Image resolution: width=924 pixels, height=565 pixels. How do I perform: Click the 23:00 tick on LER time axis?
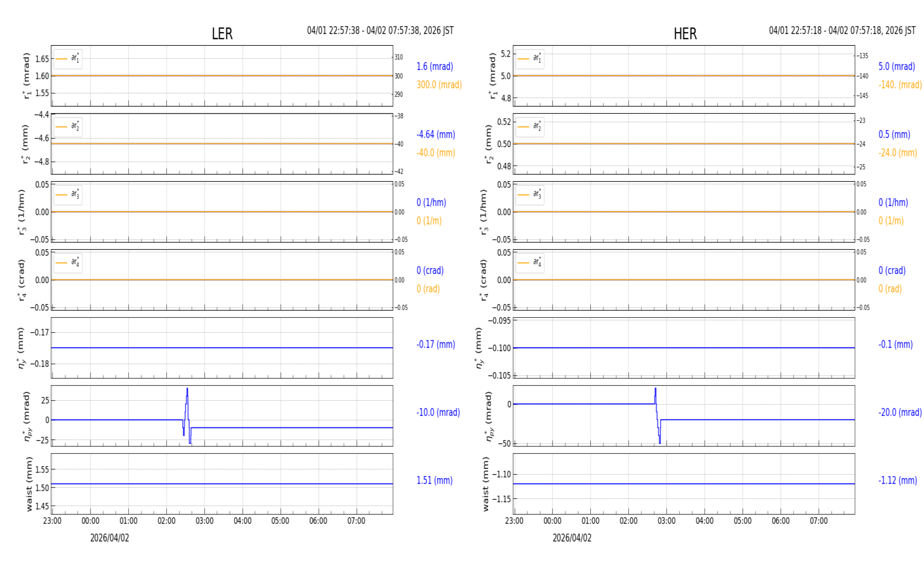point(52,521)
